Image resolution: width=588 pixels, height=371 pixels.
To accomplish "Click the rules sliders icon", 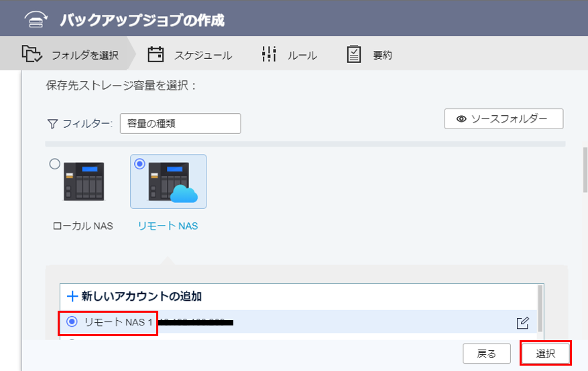I will point(269,54).
